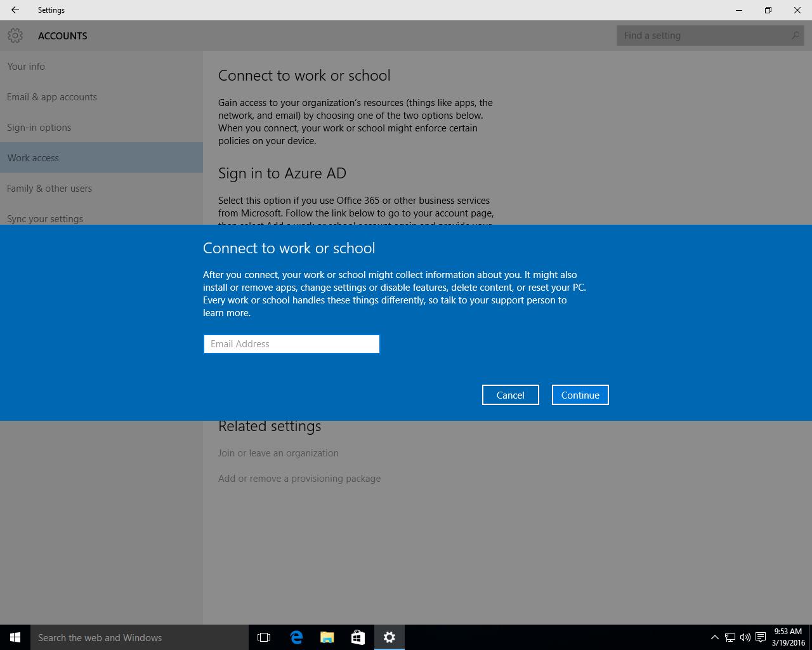The image size is (812, 650).
Task: Open the Start menu
Action: point(15,637)
